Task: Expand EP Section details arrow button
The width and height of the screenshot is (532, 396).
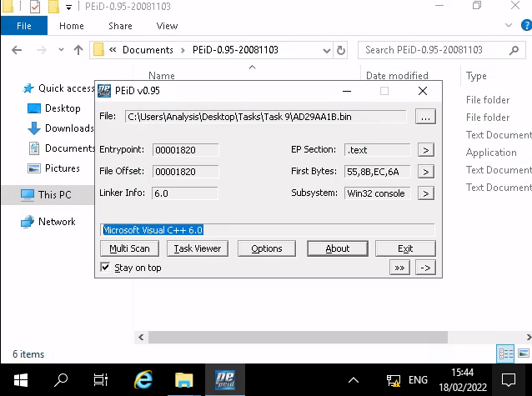Action: tap(425, 150)
